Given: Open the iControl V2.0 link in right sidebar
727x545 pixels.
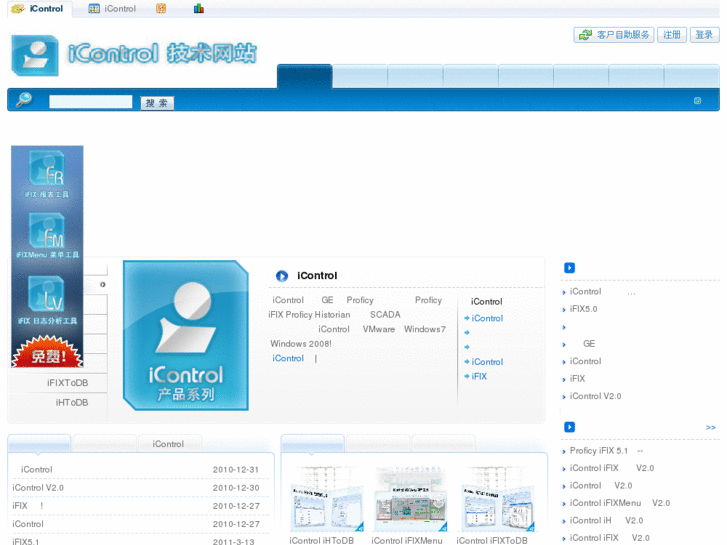Looking at the screenshot, I should 595,396.
